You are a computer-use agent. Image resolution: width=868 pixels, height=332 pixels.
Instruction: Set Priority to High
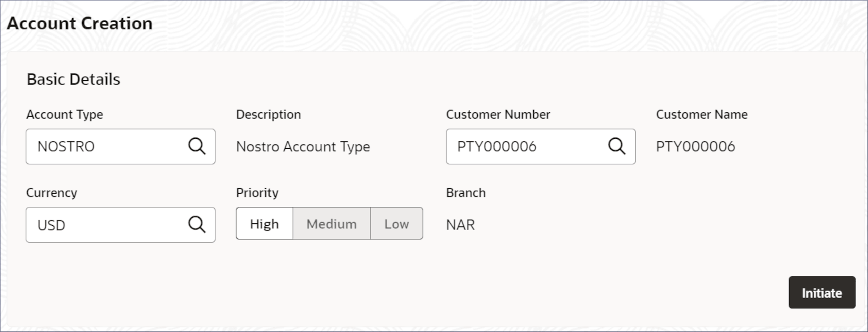(264, 224)
